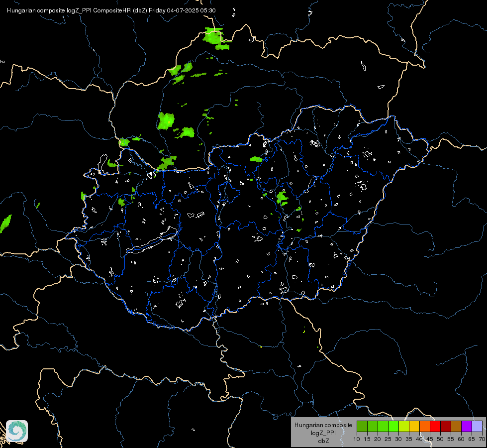Click the 35–40 dBZ yellow swatch
The image size is (487, 448).
(414, 426)
